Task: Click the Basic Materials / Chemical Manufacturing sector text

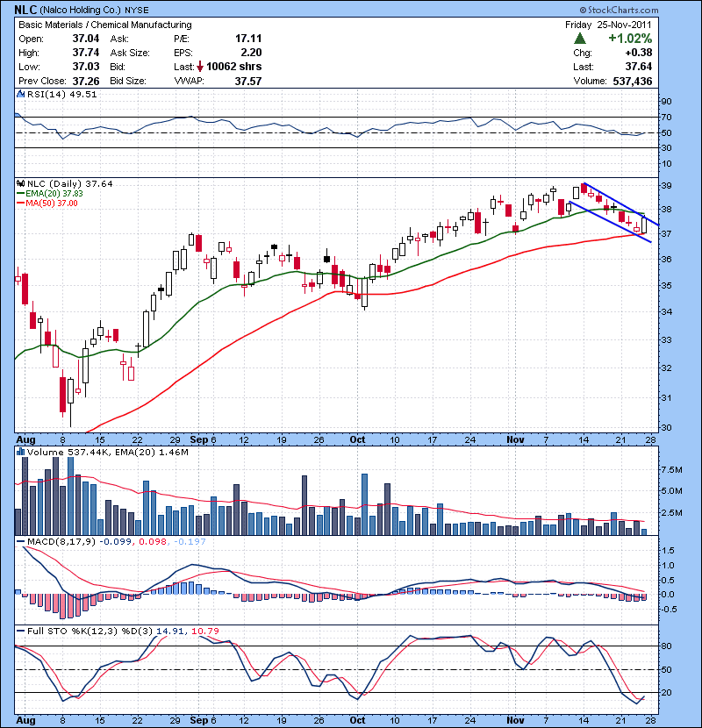Action: [105, 25]
